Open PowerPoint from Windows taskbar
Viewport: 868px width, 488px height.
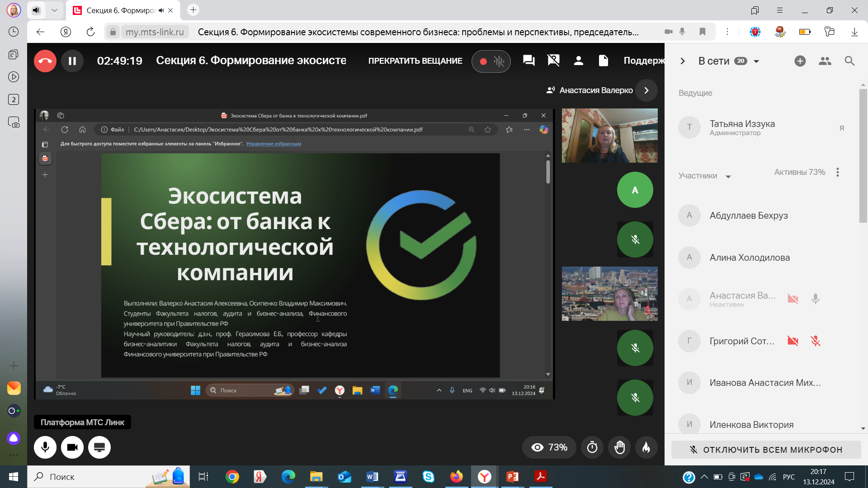tap(512, 477)
